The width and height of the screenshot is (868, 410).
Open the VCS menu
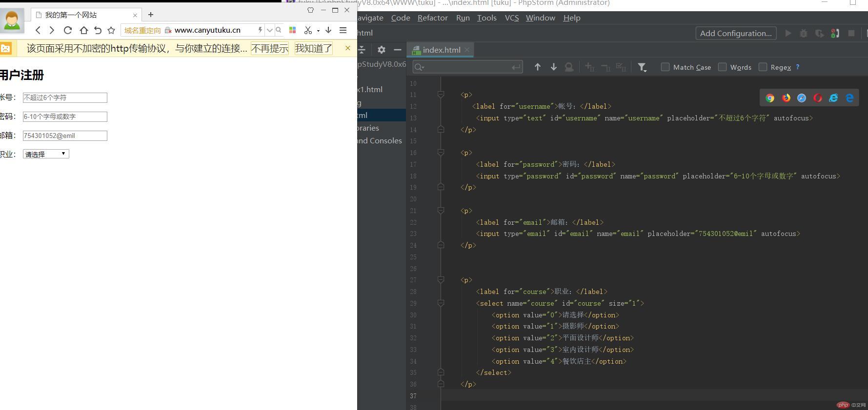511,18
